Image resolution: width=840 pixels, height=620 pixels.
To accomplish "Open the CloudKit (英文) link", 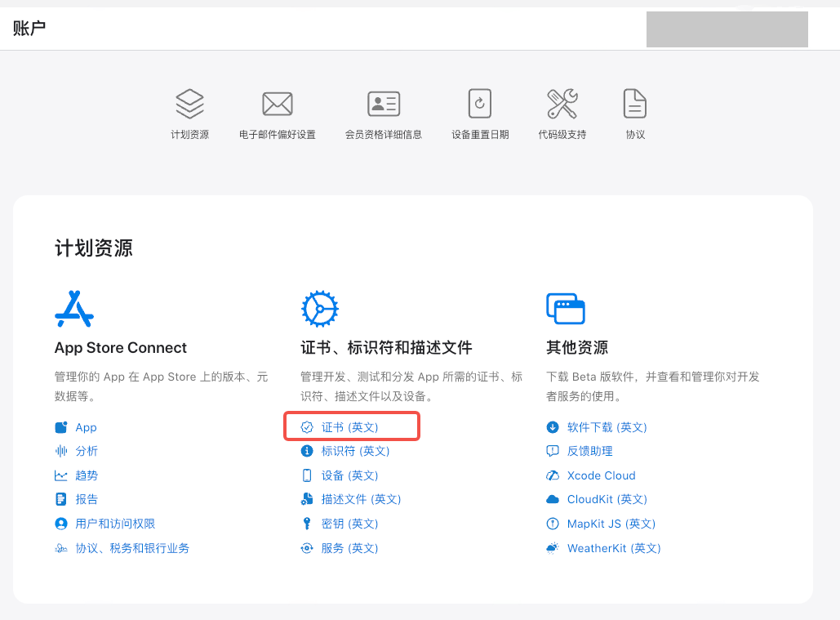I will (x=607, y=499).
